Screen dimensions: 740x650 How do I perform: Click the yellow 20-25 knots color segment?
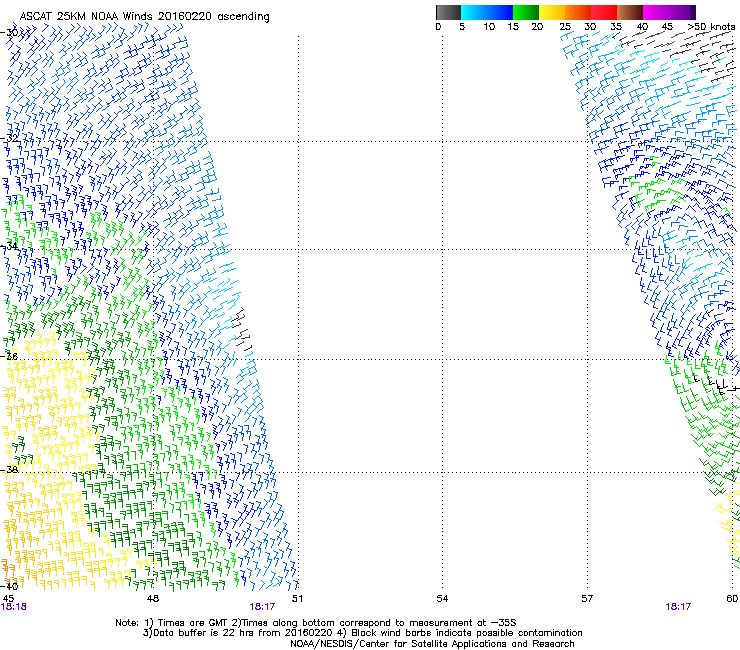click(x=552, y=12)
